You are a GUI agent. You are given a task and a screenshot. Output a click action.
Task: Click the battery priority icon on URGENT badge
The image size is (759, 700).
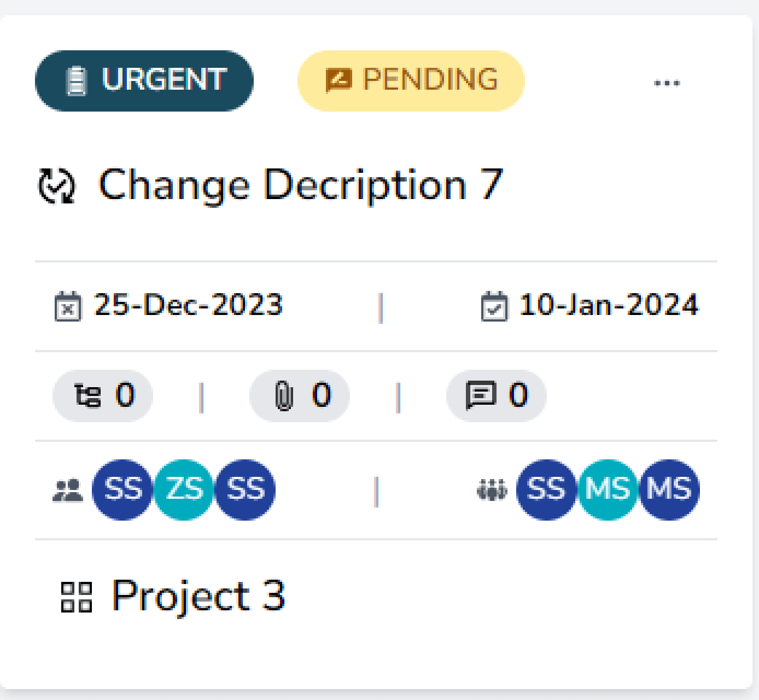(x=77, y=80)
